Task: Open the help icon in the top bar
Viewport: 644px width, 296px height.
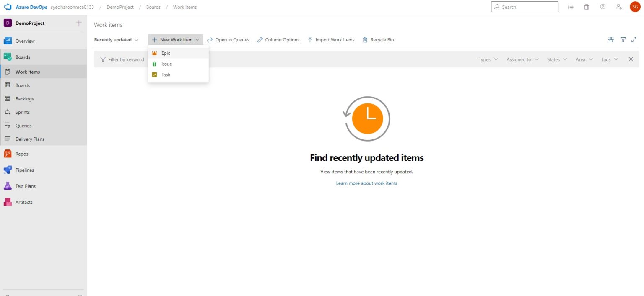Action: tap(602, 7)
